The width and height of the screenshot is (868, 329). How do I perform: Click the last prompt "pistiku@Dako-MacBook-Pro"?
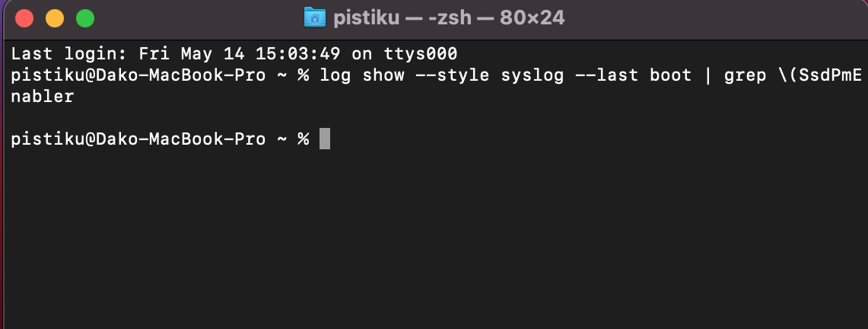click(138, 139)
